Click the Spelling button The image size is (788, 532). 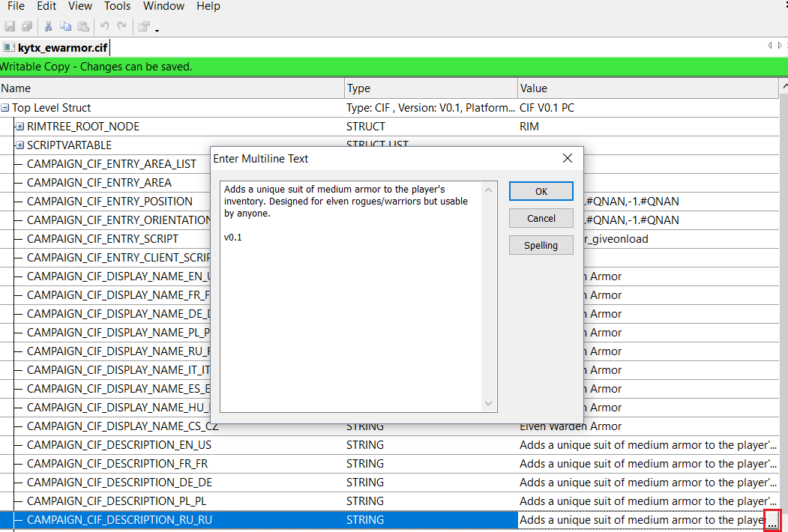pos(541,245)
